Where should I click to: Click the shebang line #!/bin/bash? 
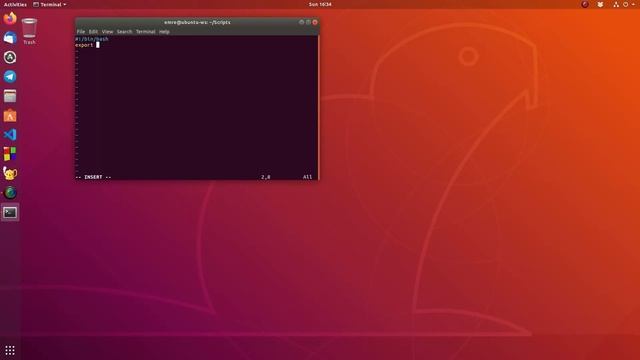click(92, 39)
